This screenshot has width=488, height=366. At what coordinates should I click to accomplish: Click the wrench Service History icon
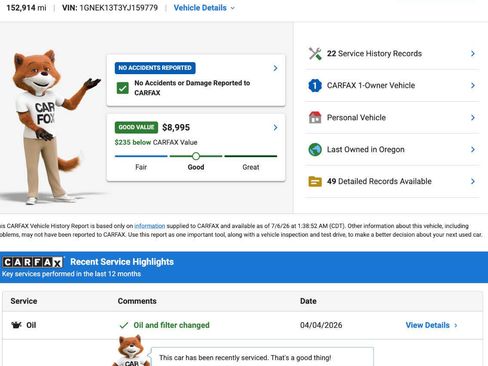(x=315, y=54)
